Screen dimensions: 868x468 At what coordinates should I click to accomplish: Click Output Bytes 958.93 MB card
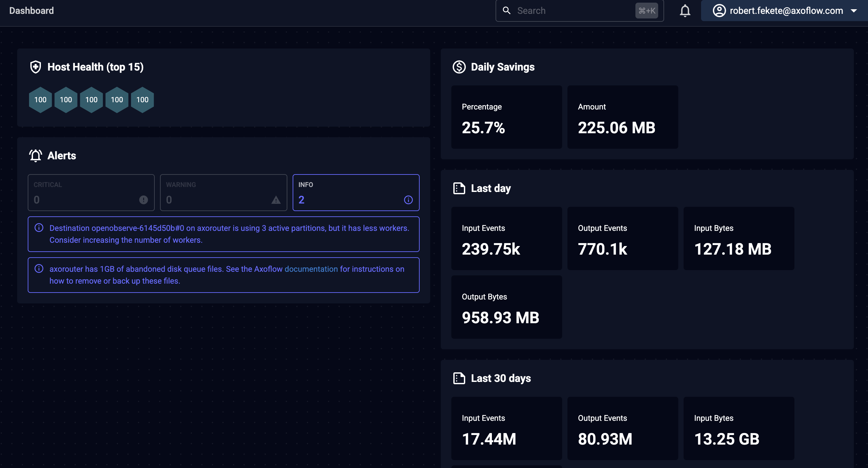tap(506, 307)
